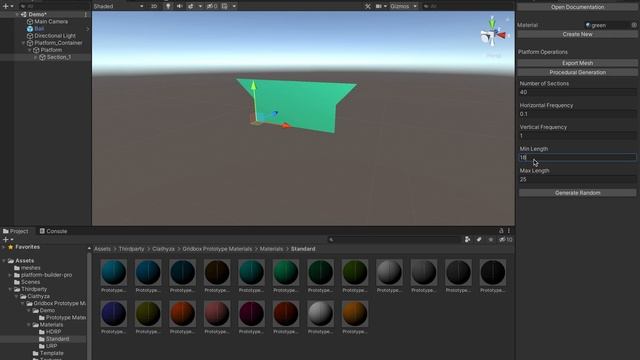Click the Ciathyza breadcrumb

point(163,249)
